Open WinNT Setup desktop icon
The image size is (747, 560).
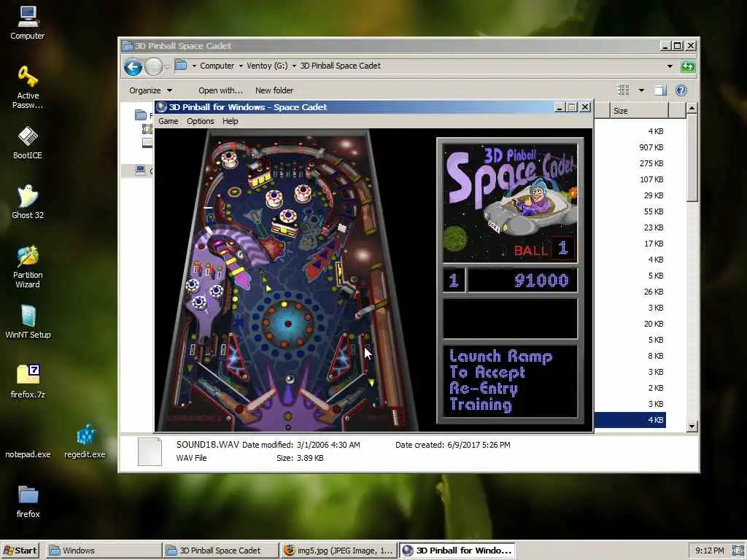point(28,322)
